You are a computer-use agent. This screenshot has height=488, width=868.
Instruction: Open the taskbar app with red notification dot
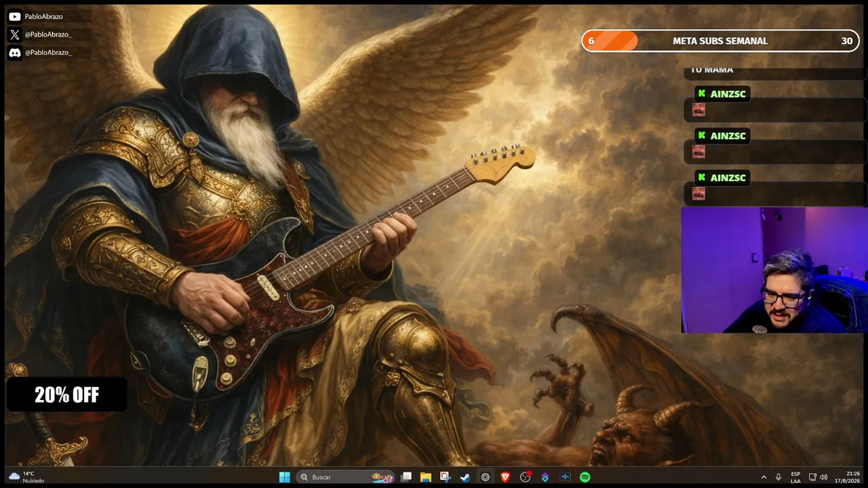[x=525, y=477]
